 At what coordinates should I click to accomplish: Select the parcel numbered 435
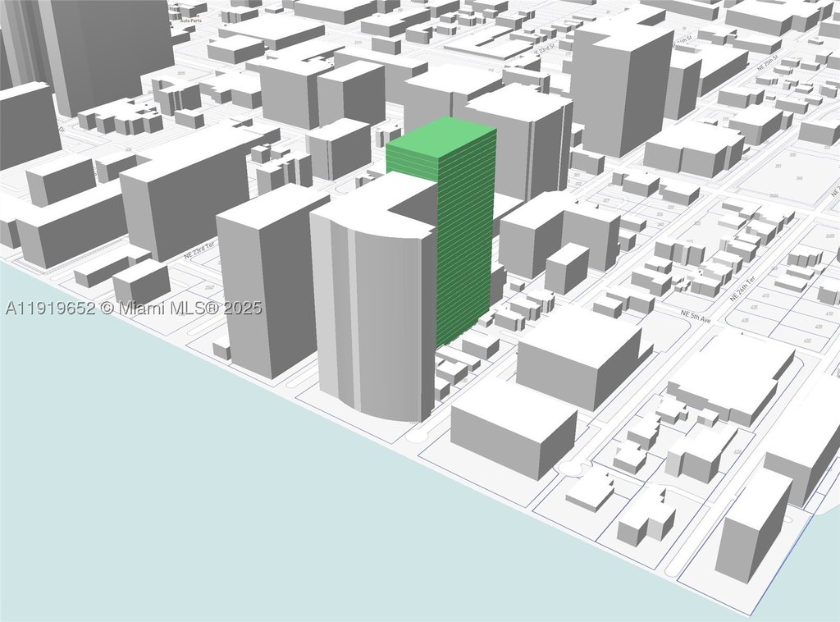tap(745, 320)
